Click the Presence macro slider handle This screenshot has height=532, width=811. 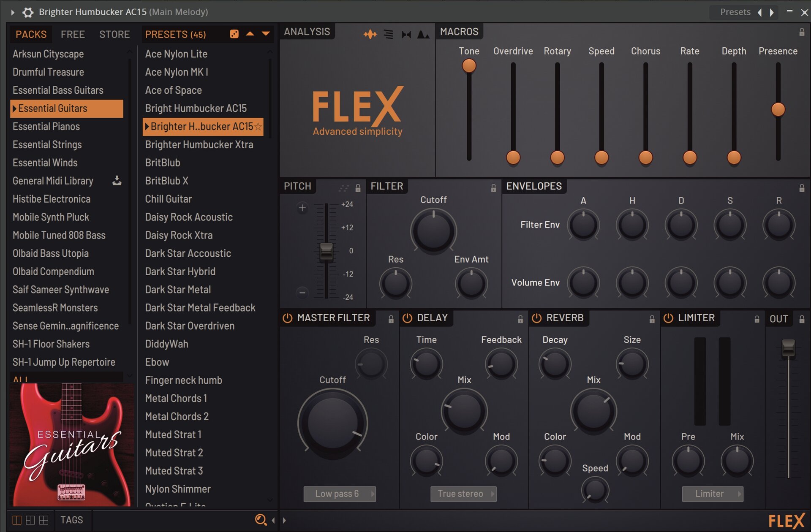(x=778, y=109)
